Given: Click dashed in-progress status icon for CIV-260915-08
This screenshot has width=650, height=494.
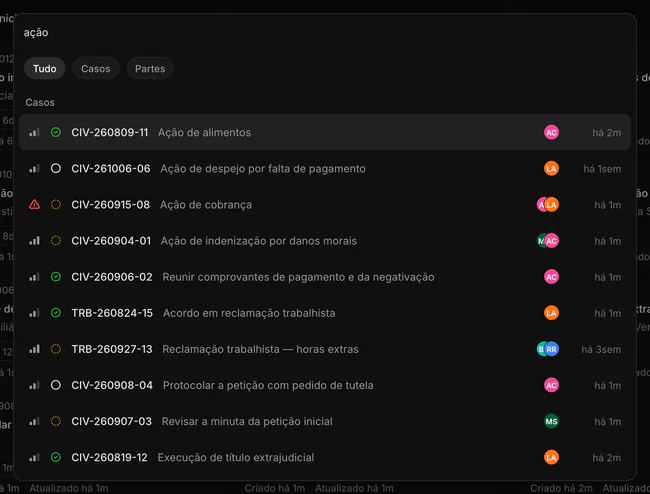Looking at the screenshot, I should coord(56,204).
